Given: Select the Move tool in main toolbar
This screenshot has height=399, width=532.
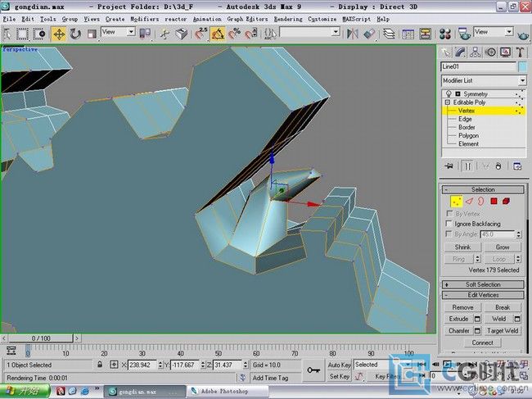Looking at the screenshot, I should pos(59,34).
